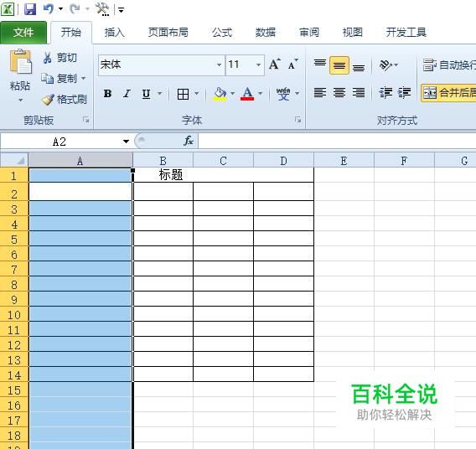Viewport: 476px width, 449px height.
Task: Toggle middle vertical alignment
Action: point(339,65)
